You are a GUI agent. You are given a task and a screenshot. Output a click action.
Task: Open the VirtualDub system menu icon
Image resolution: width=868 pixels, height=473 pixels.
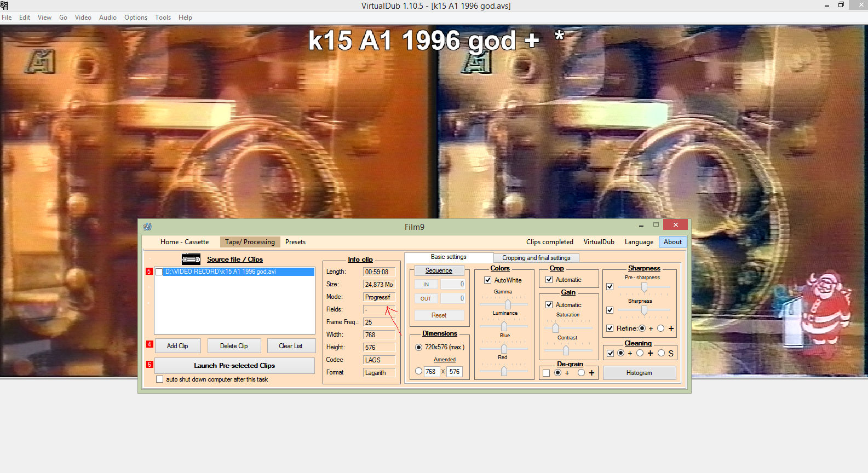pos(4,5)
